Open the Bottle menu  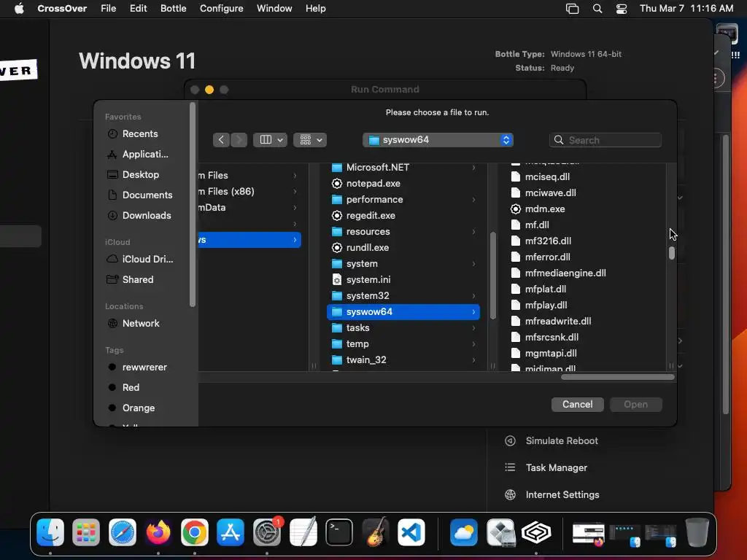(x=173, y=9)
